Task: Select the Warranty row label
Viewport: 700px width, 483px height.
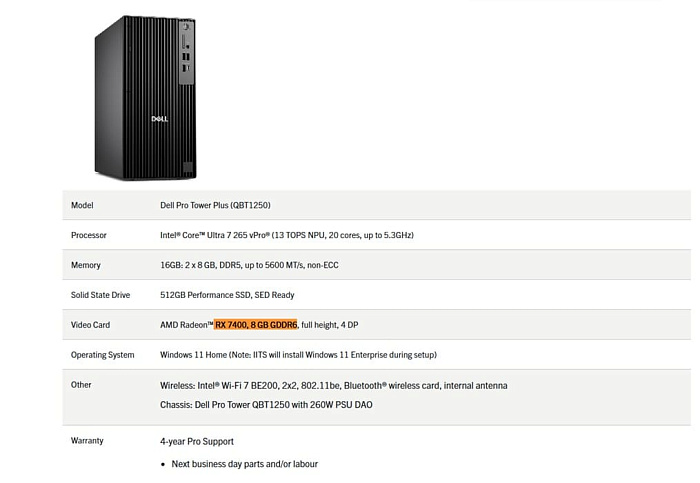Action: (87, 441)
